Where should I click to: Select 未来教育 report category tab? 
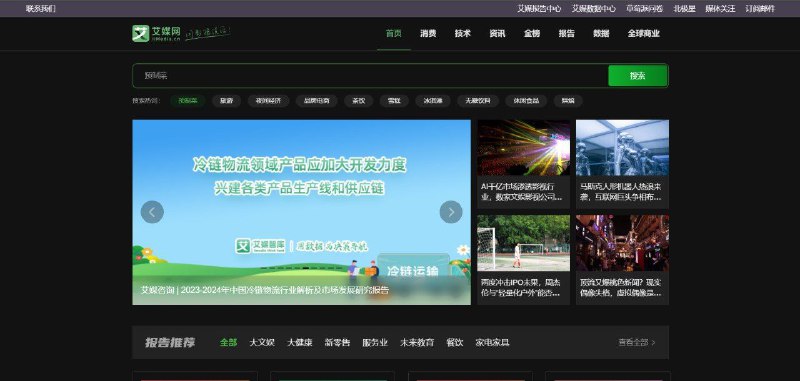coord(417,342)
